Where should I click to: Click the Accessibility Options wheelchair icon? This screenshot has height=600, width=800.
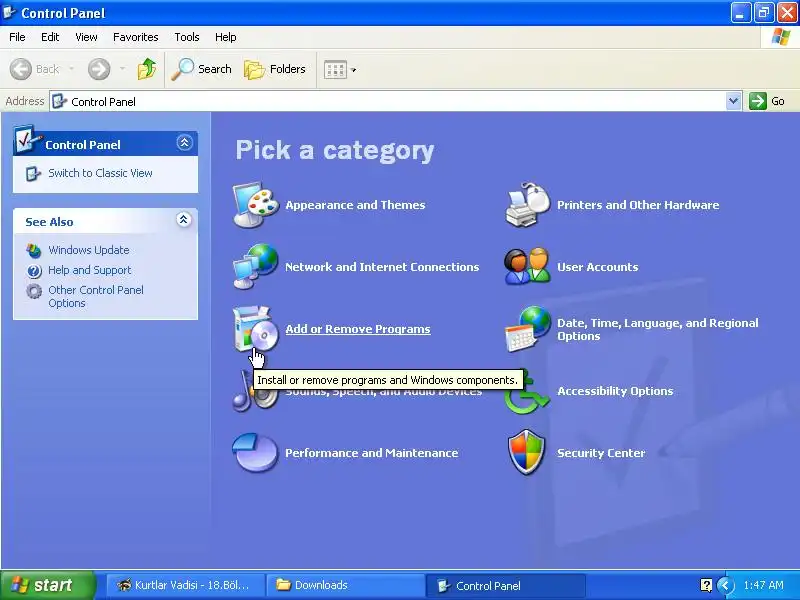point(528,393)
